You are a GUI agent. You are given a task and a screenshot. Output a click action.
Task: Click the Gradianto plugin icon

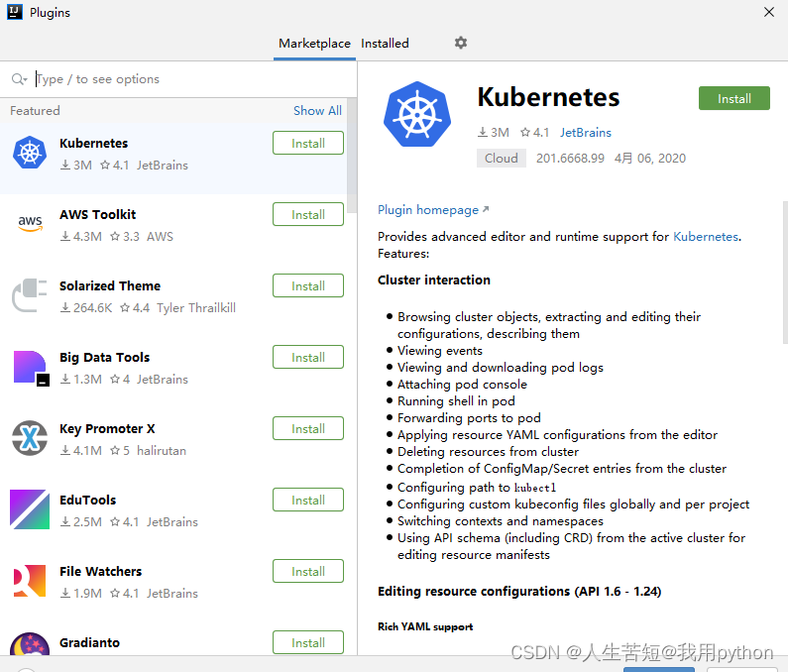click(30, 644)
